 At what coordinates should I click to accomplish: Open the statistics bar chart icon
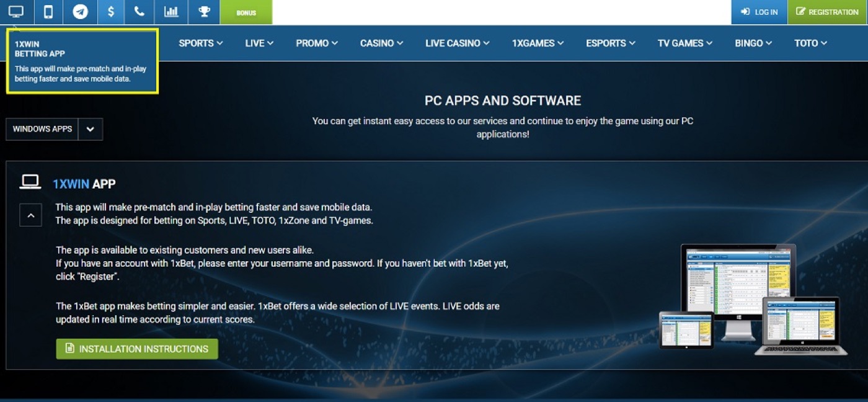[170, 12]
